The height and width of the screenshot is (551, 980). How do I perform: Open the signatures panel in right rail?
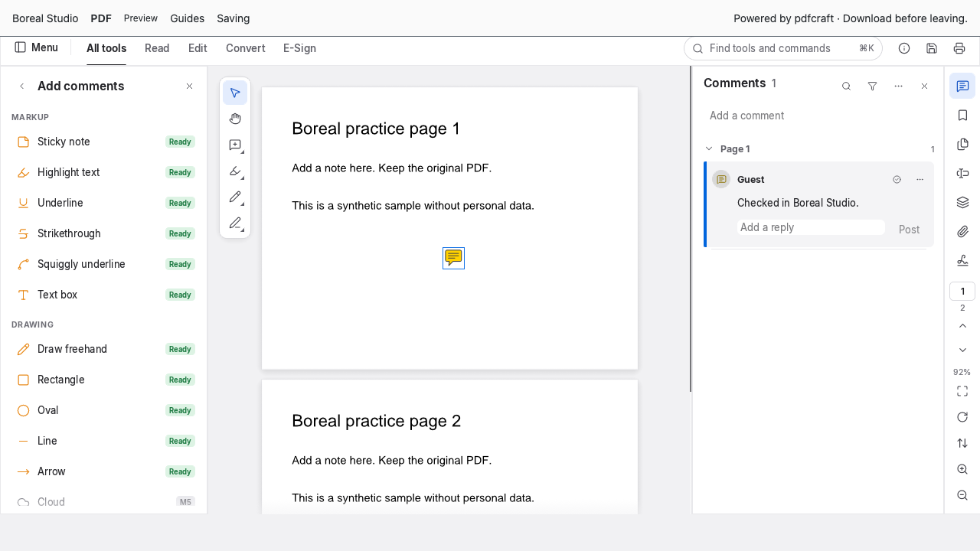962,260
